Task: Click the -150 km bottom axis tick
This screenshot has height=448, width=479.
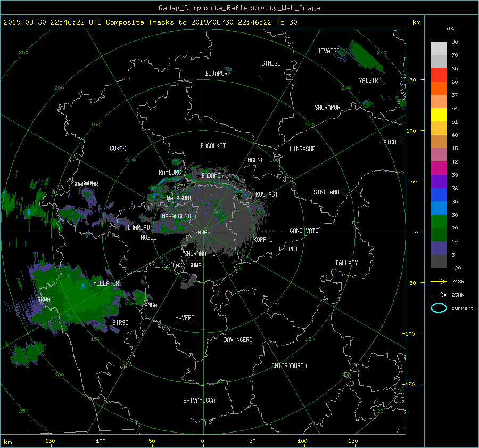Action: 48,441
